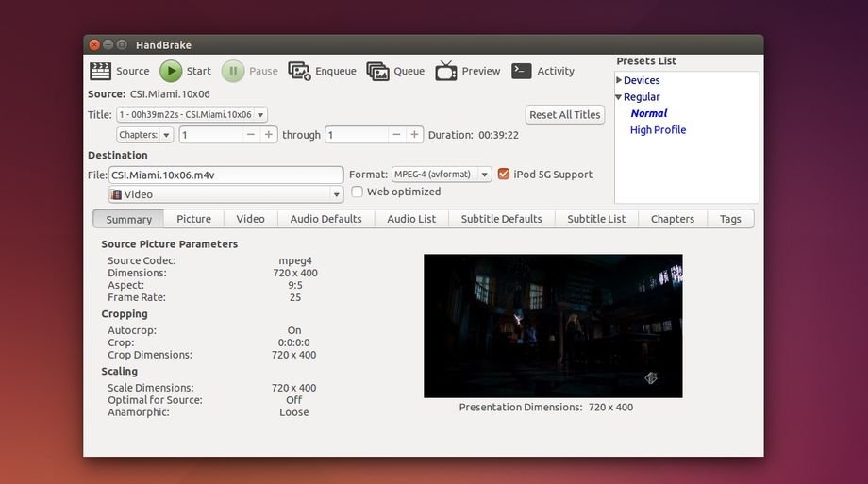The height and width of the screenshot is (484, 868).
Task: Expand the Devices presets group
Action: coord(619,80)
